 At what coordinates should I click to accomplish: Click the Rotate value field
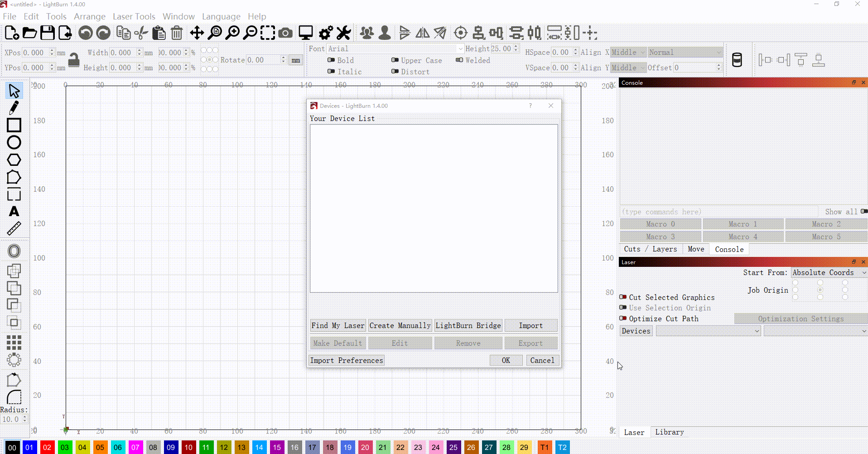pos(263,60)
